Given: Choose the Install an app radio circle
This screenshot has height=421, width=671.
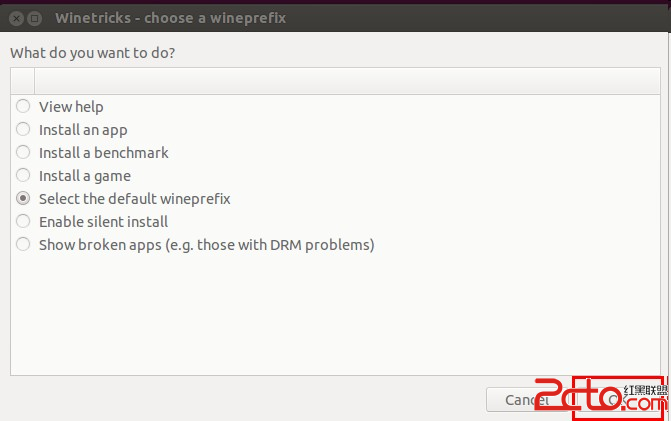Looking at the screenshot, I should 23,129.
